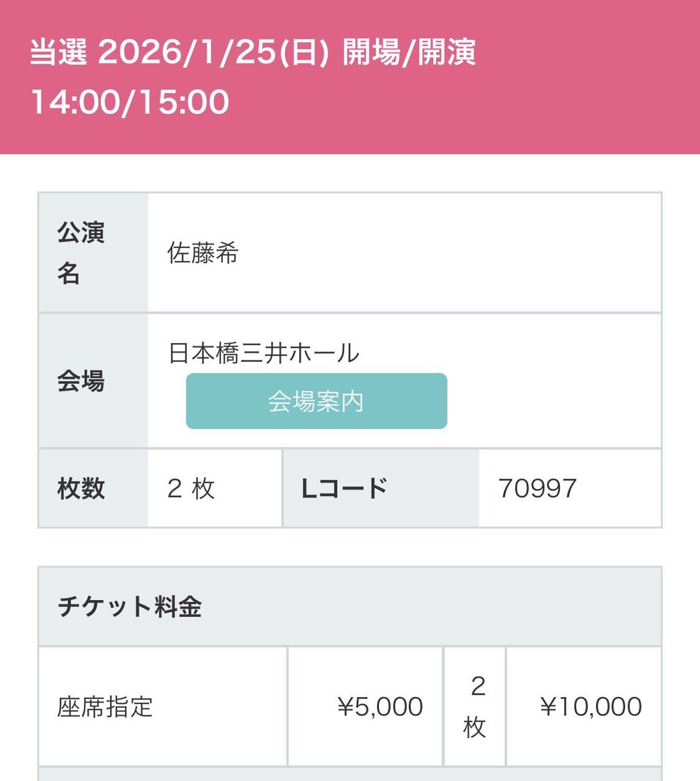
Task: Select the 座席指定 seat type cell
Action: [x=105, y=707]
